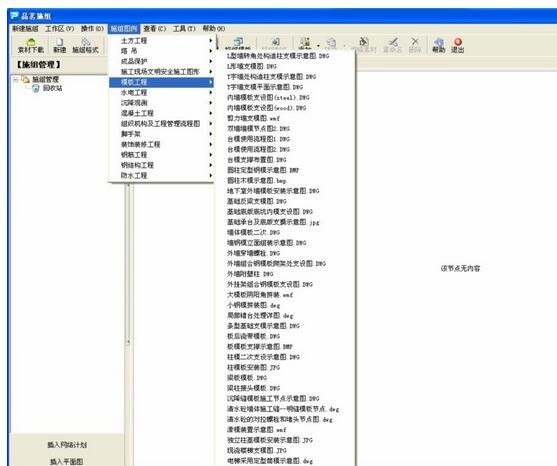This screenshot has height=466, width=557.
Task: Open the 帮助(H) menu bar item
Action: [x=214, y=28]
